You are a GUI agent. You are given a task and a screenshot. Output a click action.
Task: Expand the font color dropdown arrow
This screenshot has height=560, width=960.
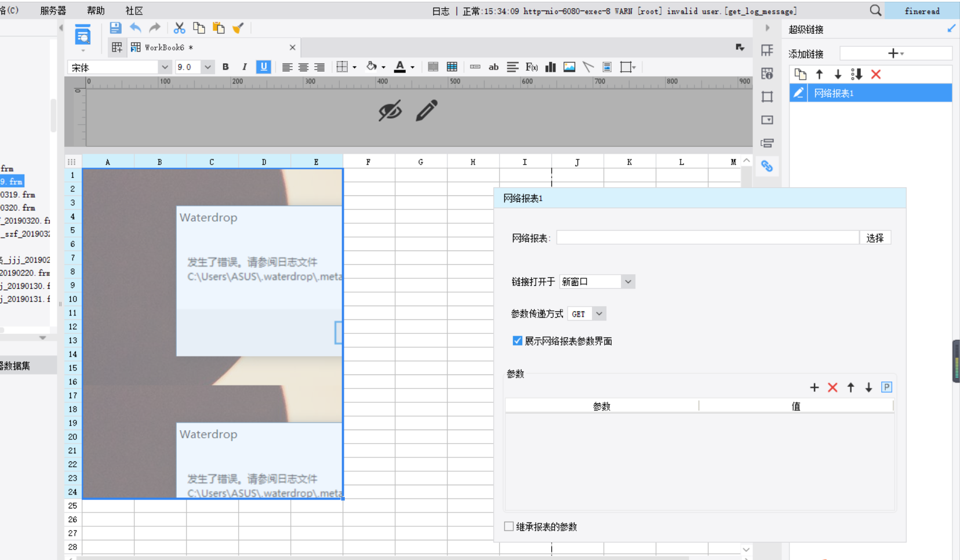coord(412,67)
